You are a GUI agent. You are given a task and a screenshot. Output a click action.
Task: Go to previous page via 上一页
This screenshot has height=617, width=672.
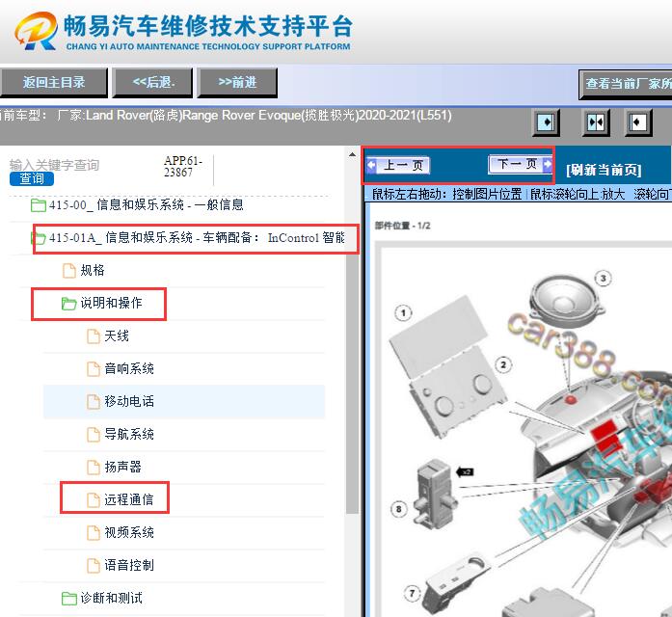tap(398, 165)
